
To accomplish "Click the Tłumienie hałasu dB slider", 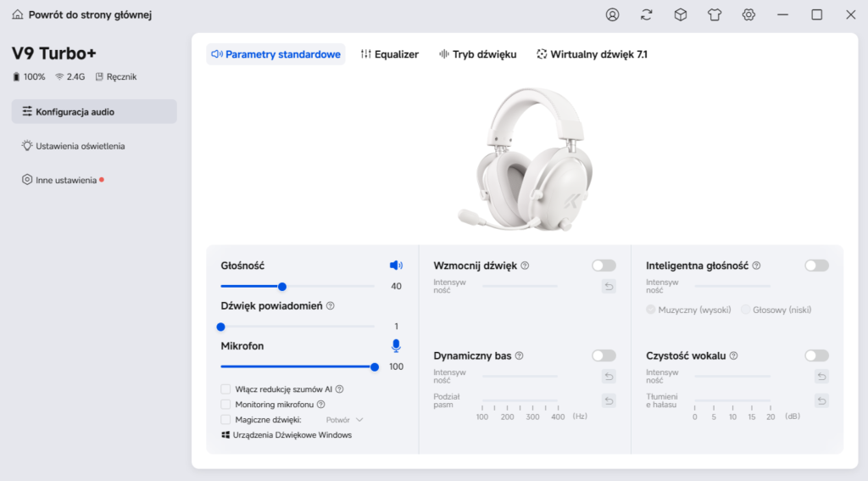I will [x=732, y=400].
